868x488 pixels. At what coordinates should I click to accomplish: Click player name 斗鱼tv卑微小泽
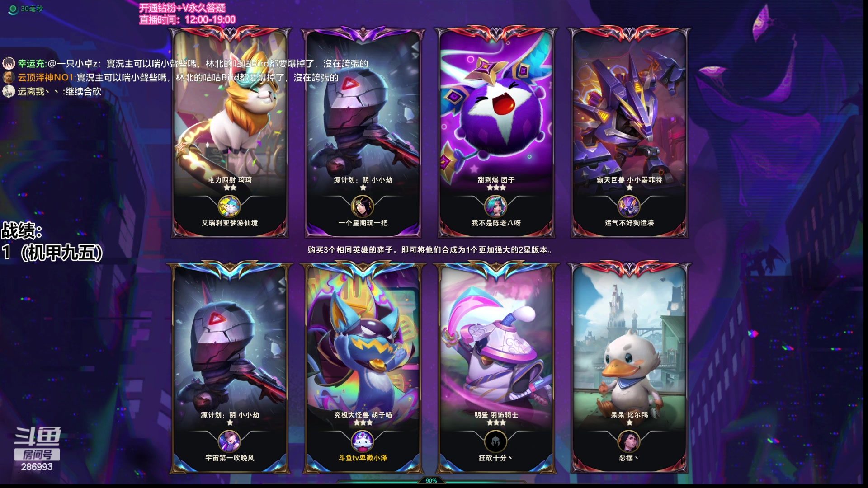tap(363, 458)
